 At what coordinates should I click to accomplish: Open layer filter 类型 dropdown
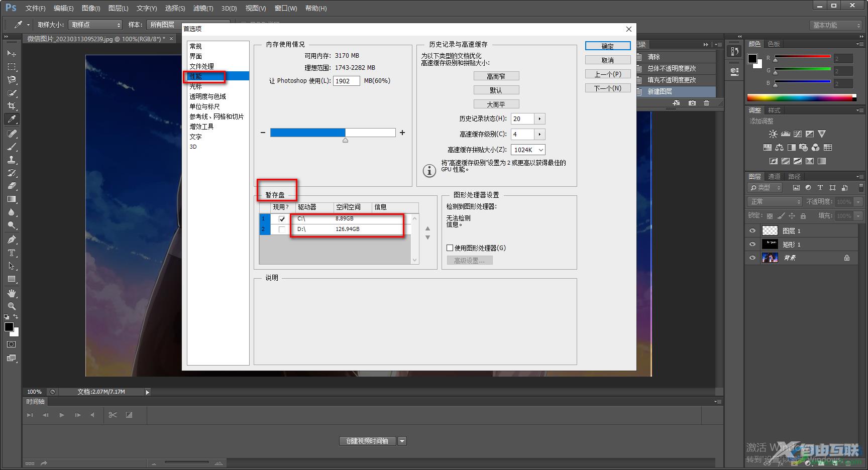765,187
